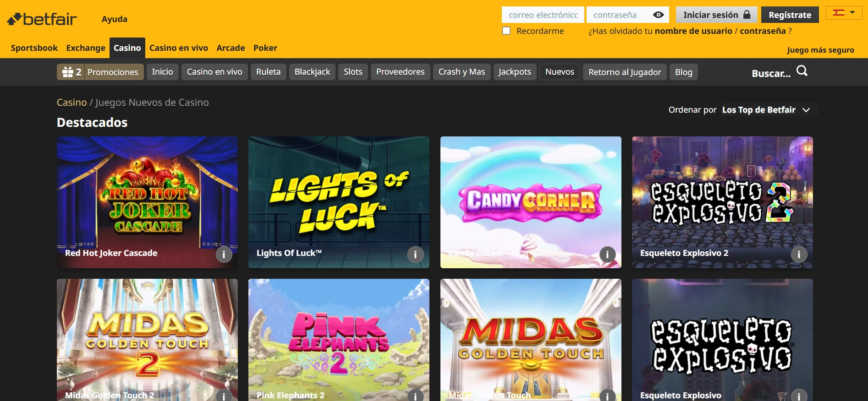Open the Jackpots category
The image size is (868, 401).
click(x=515, y=72)
